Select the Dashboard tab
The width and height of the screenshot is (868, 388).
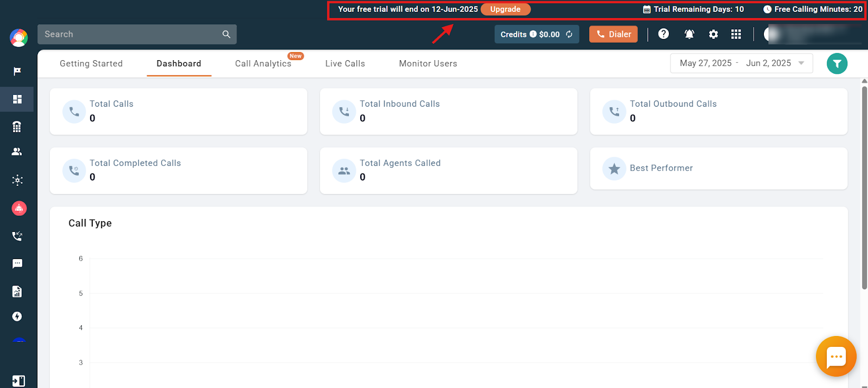(x=179, y=63)
